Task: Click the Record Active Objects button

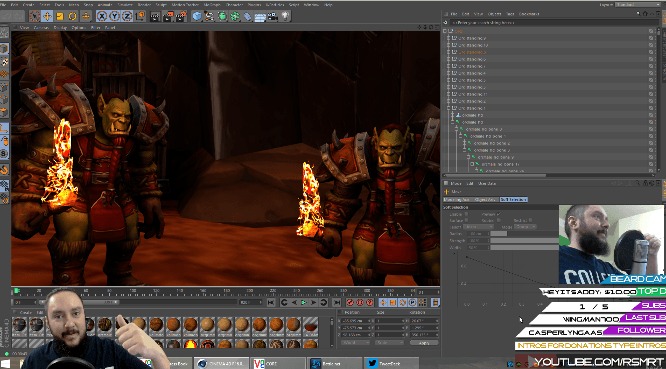Action: (350, 302)
